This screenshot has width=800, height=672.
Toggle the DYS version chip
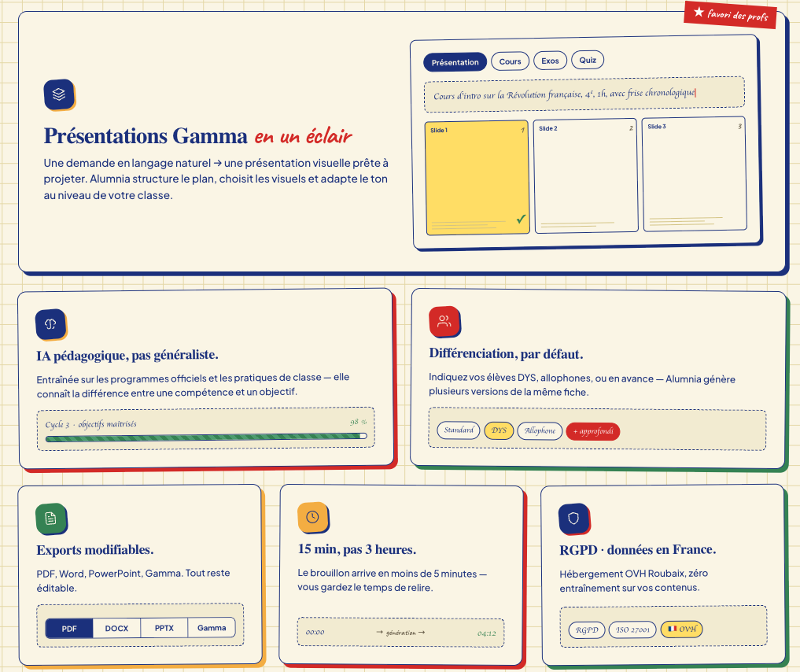tap(499, 430)
